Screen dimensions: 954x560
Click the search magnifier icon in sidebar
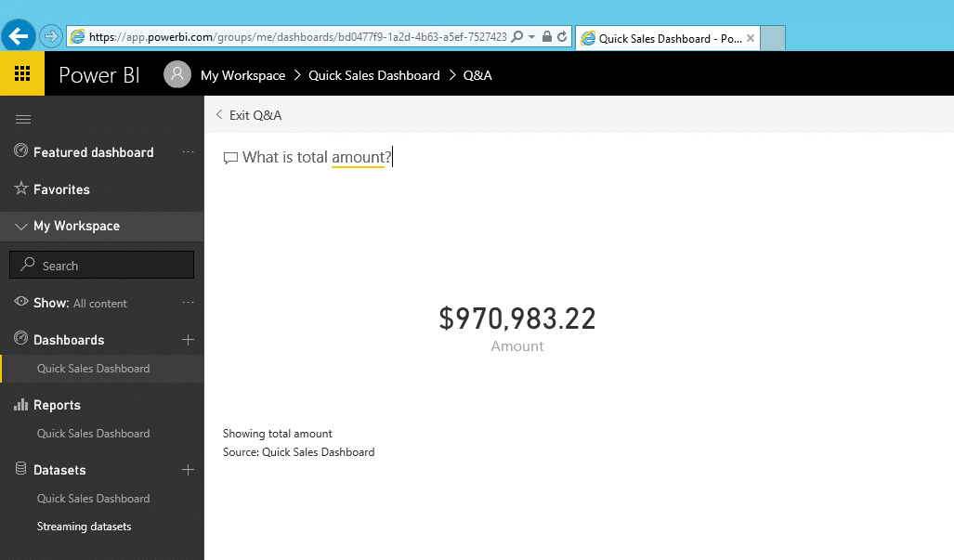pyautogui.click(x=27, y=264)
